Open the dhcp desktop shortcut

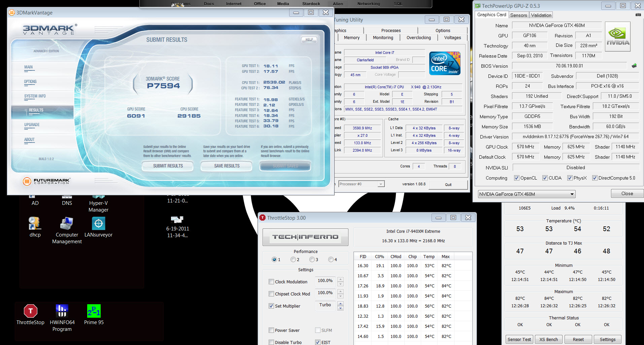[35, 227]
